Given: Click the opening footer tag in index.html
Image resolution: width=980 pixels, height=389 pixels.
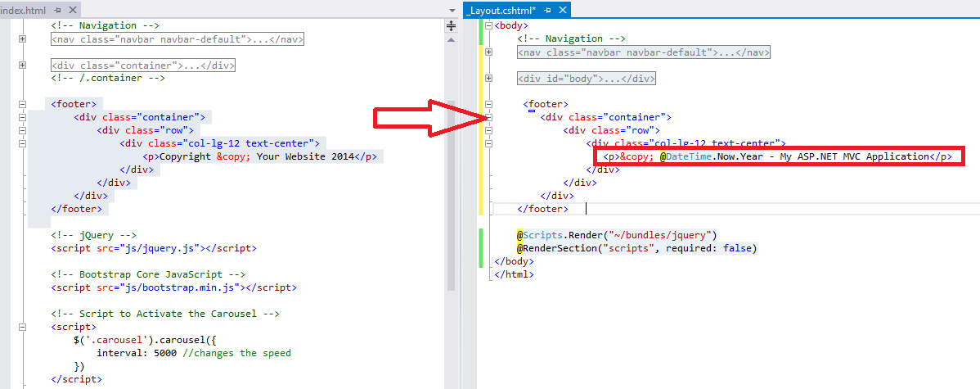Looking at the screenshot, I should pos(74,105).
